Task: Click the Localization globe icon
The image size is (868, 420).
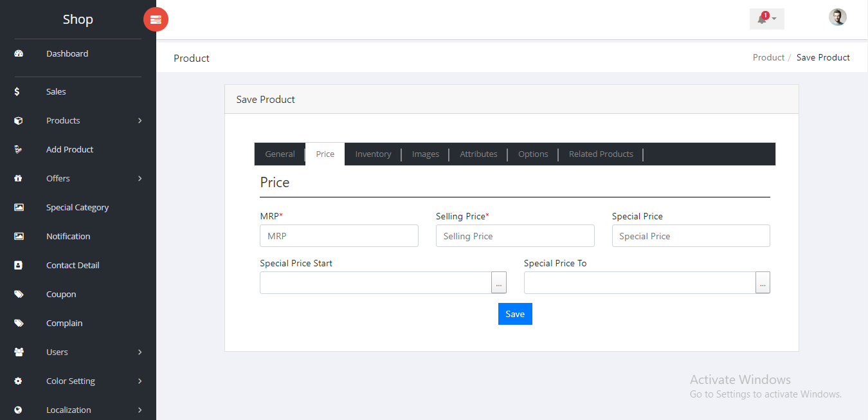Action: pyautogui.click(x=19, y=410)
